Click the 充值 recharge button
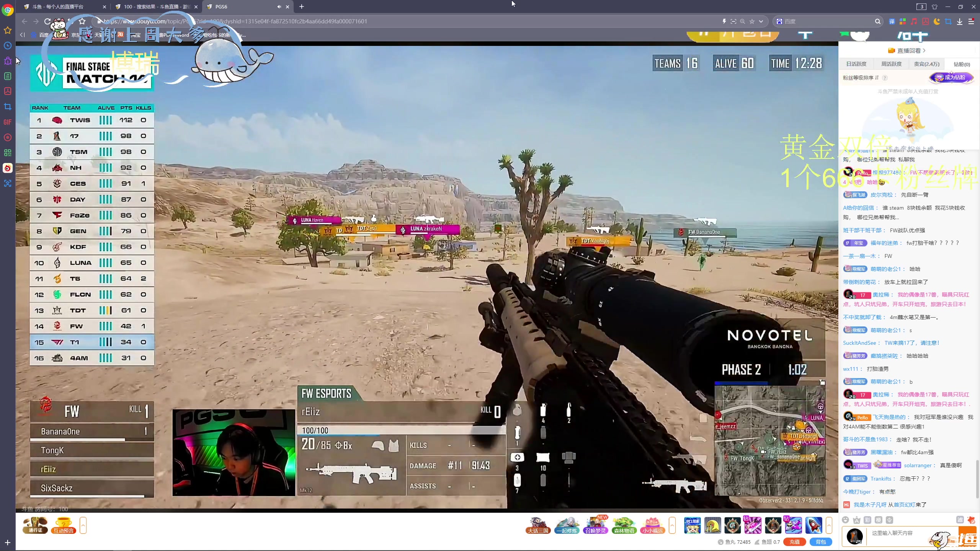Screen dimensions: 980x551 (x=795, y=542)
